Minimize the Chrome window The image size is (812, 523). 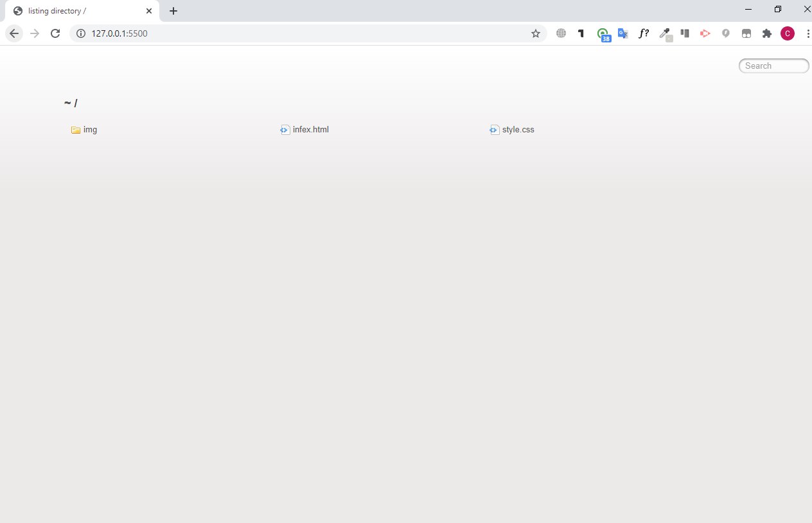click(748, 9)
